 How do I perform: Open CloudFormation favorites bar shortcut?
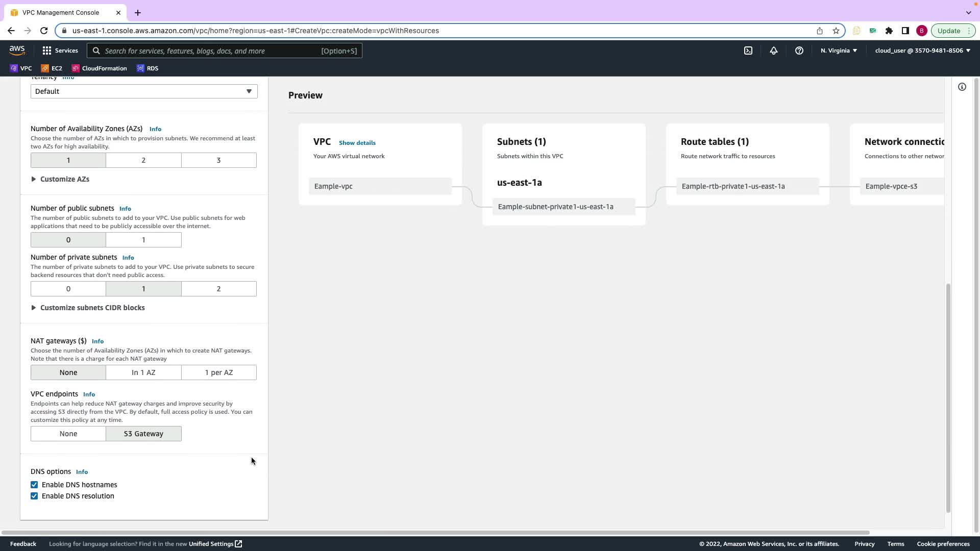[x=100, y=68]
